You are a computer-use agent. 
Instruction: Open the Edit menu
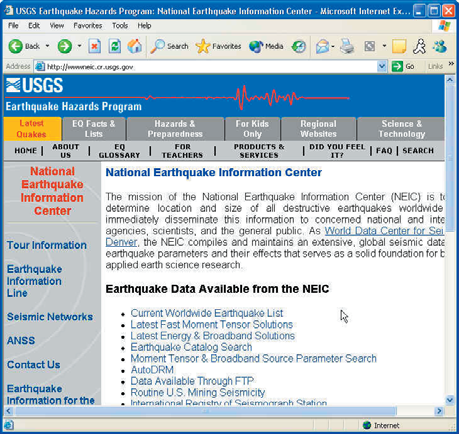34,26
